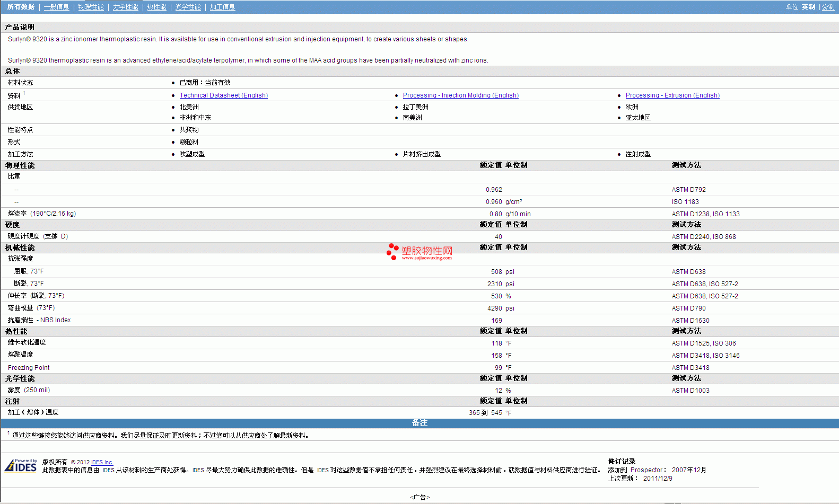Click the 非洲和中东 region entry
Image resolution: width=839 pixels, height=504 pixels.
(x=195, y=118)
